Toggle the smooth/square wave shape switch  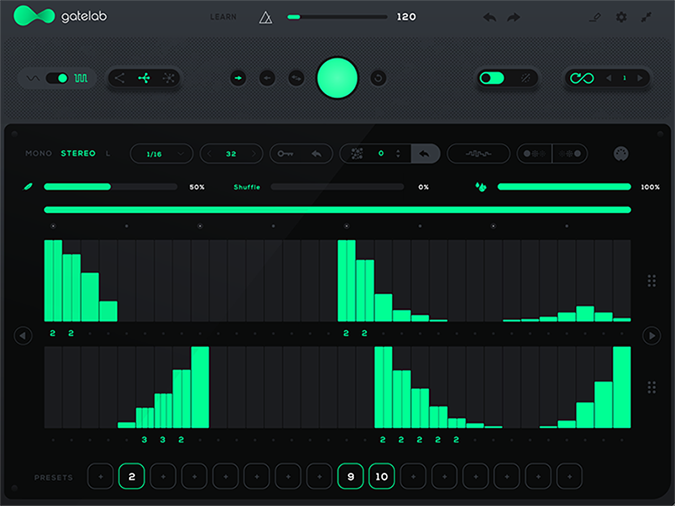[57, 78]
